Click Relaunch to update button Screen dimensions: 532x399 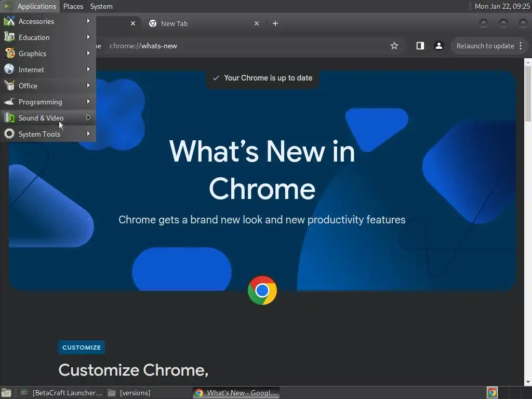point(485,46)
